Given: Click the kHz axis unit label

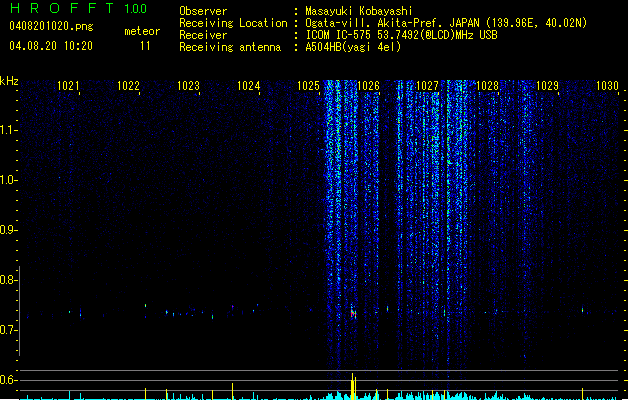Looking at the screenshot, I should (x=9, y=81).
